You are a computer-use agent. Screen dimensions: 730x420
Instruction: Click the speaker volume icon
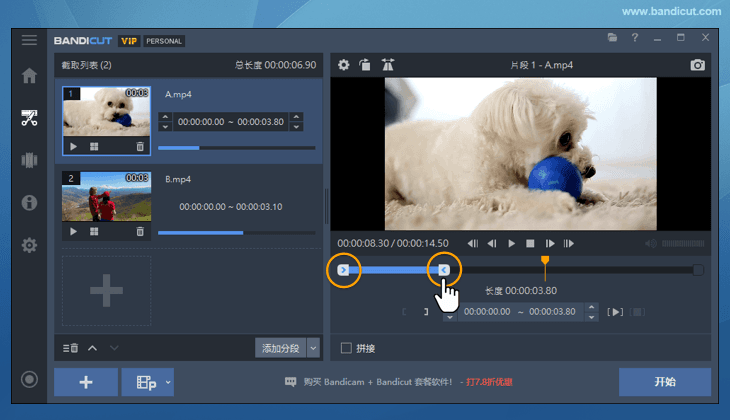click(x=651, y=244)
